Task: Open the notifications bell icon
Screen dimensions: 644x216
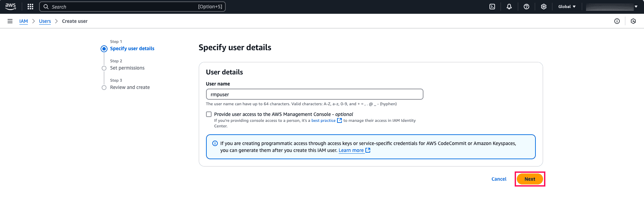Action: [509, 7]
